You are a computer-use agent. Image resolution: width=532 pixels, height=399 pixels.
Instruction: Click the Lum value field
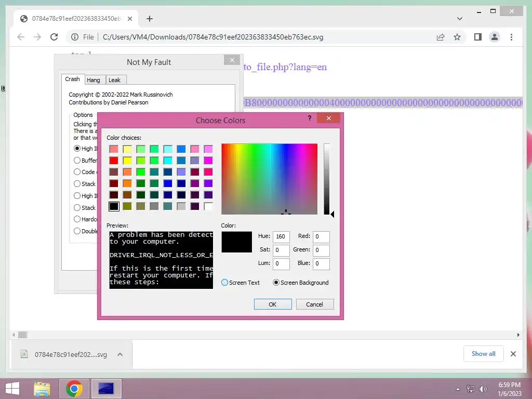tap(281, 263)
